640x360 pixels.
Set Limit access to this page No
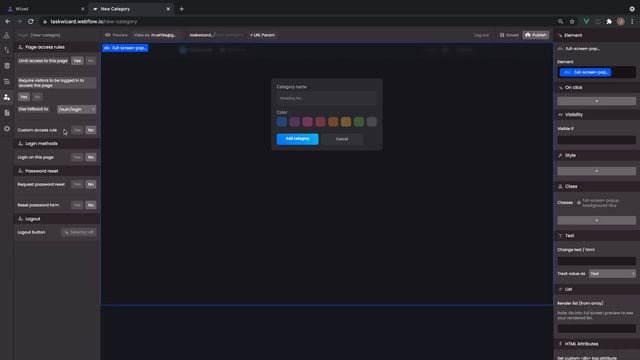91,61
